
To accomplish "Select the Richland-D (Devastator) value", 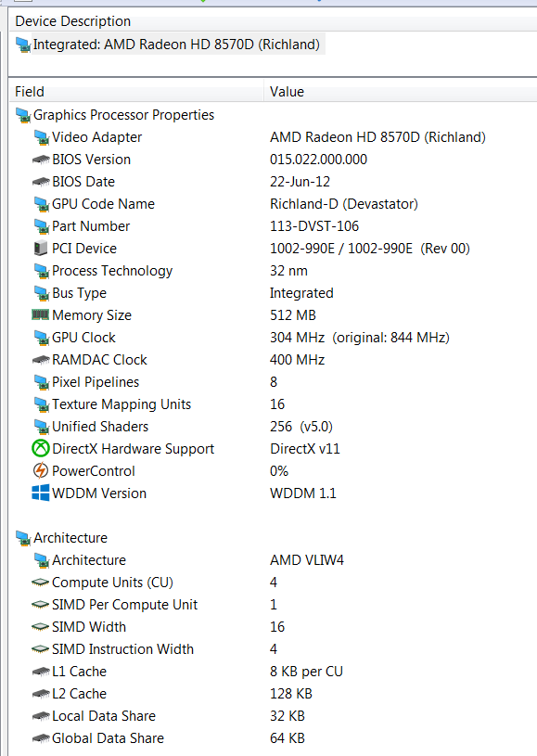I will pyautogui.click(x=344, y=204).
